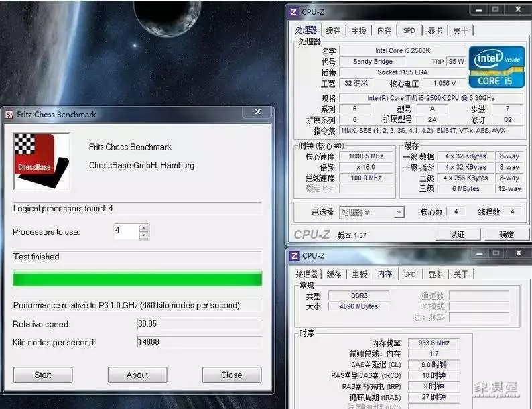Click the green benchmark progress bar
Viewport: 532px width, 409px height.
(137, 278)
